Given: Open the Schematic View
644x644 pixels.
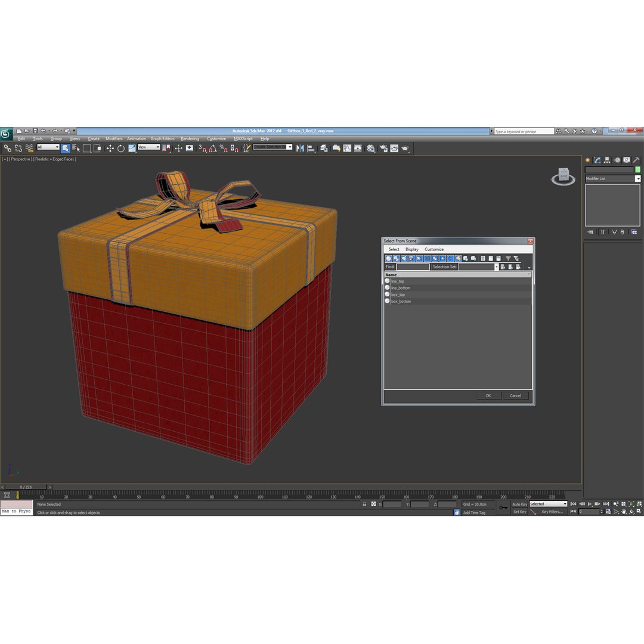Looking at the screenshot, I should (x=358, y=148).
